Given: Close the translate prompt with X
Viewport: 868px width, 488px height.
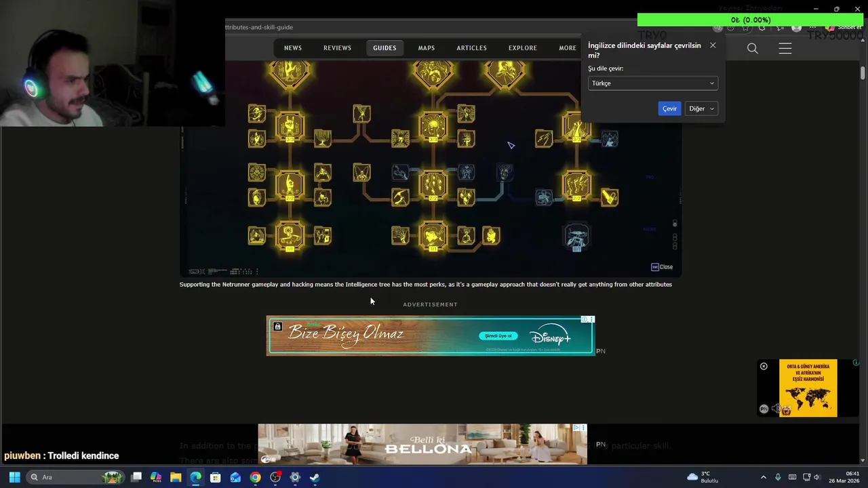Looking at the screenshot, I should pos(713,45).
